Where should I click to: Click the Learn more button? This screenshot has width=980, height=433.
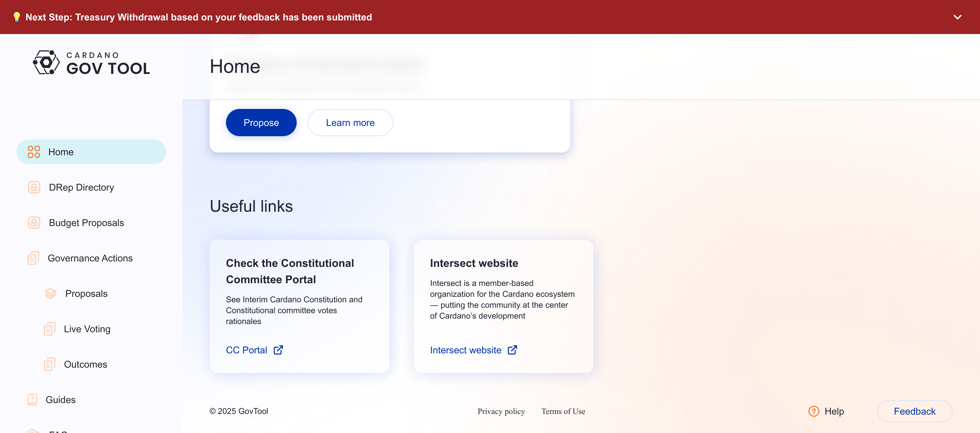coord(350,123)
